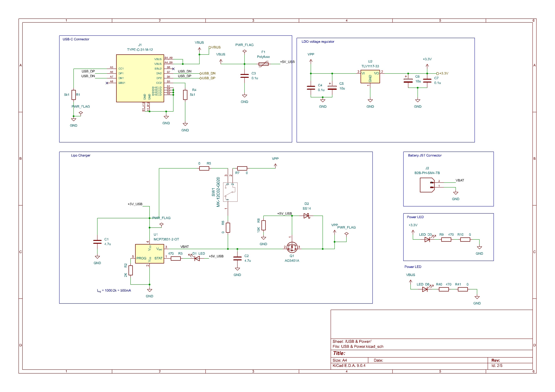The height and width of the screenshot is (392, 555).
Task: Click "Size: A4" in title block
Action: (340, 360)
